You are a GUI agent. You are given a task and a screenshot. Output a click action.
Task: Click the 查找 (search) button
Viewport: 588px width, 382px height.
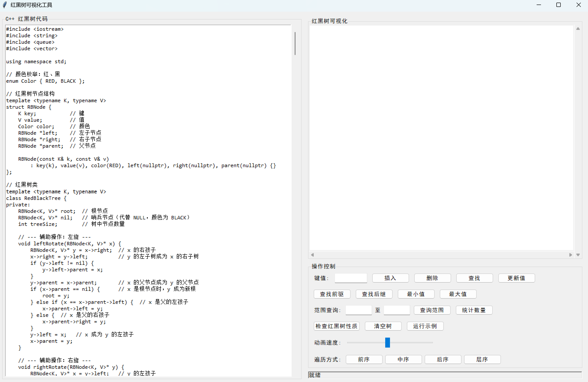pos(474,278)
